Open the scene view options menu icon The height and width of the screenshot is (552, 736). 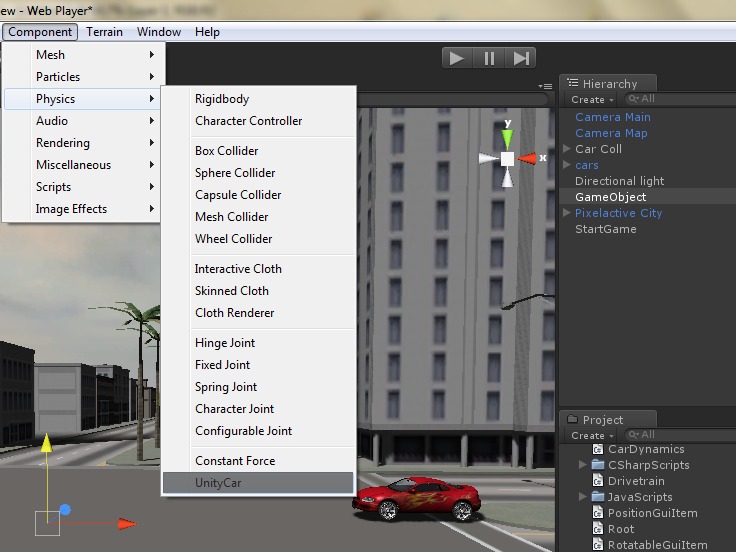coord(546,86)
